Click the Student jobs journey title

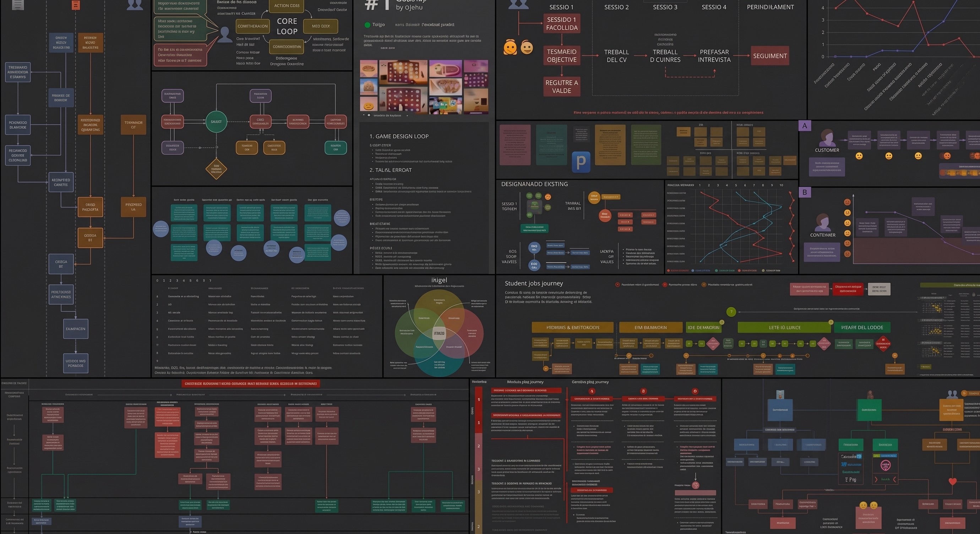[534, 283]
